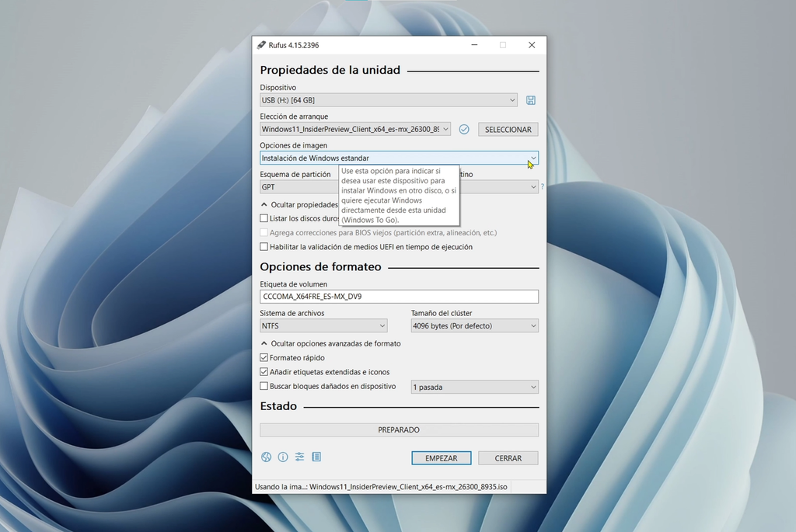Click the Etiqueta de volumen text field
The image size is (796, 532).
(x=399, y=297)
